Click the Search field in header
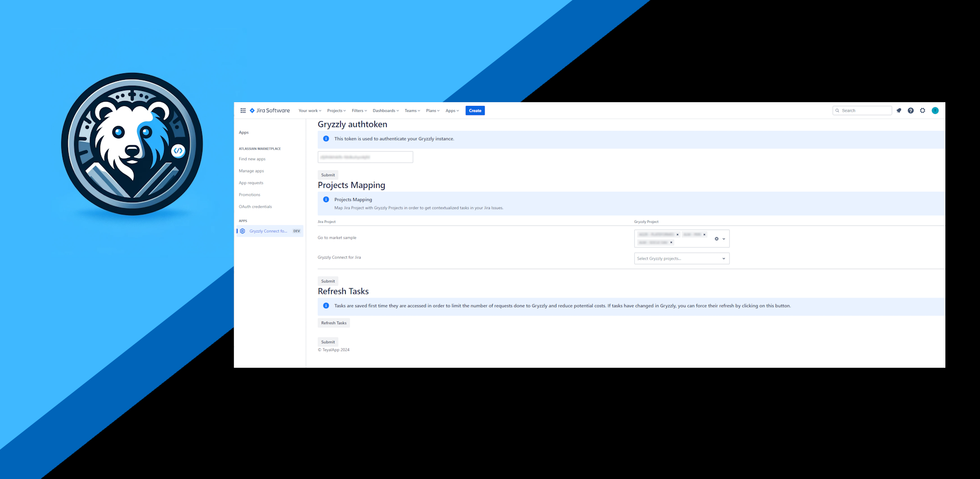Screen dimensions: 980x479 (862, 111)
